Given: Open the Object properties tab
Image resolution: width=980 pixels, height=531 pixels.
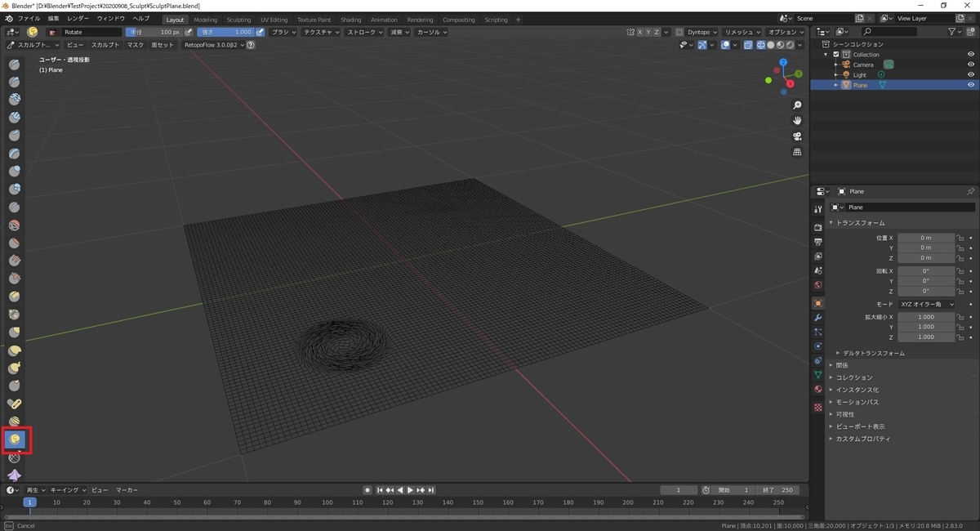Looking at the screenshot, I should [x=818, y=303].
